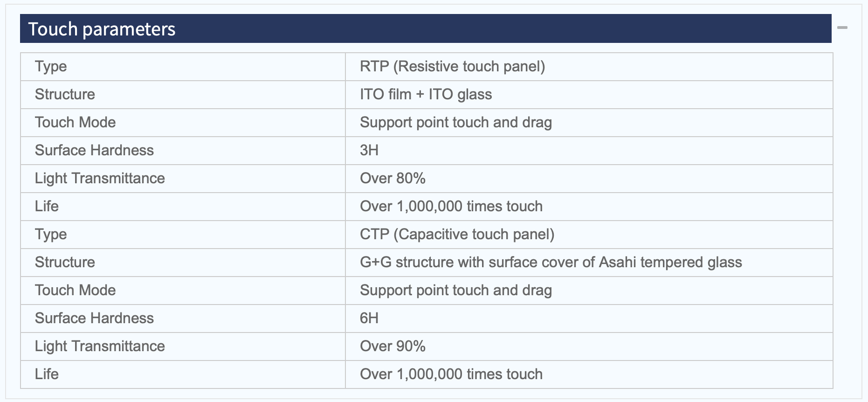The height and width of the screenshot is (402, 868).
Task: Click the ITO film + ITO glass value
Action: (426, 94)
